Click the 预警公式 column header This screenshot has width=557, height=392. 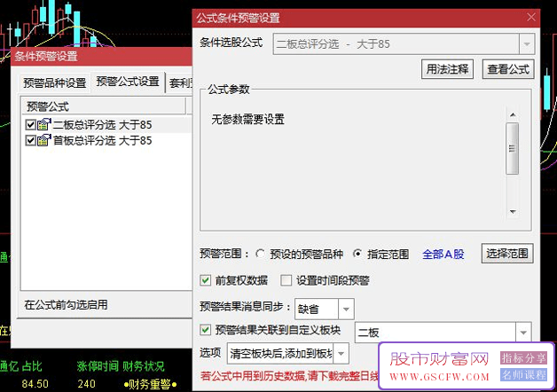click(103, 106)
